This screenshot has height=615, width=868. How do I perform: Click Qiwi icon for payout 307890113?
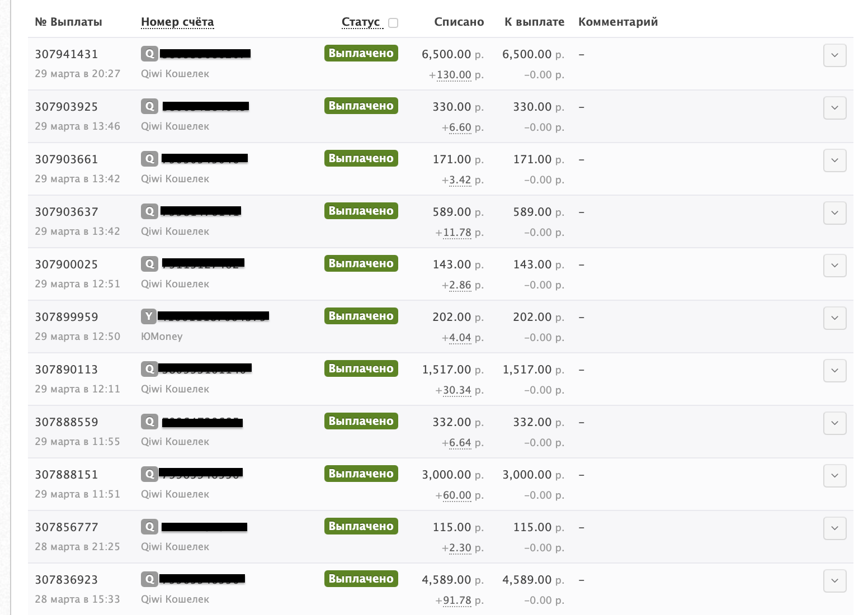tap(149, 369)
